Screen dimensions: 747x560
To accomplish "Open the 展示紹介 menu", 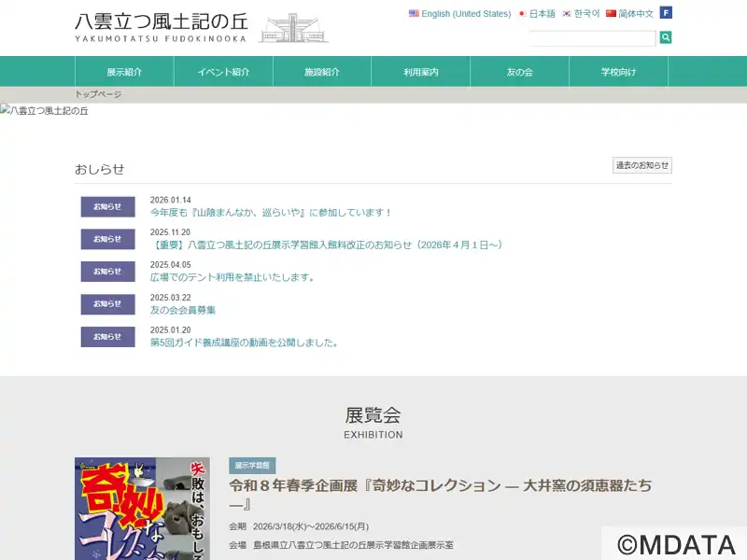I will click(x=124, y=72).
